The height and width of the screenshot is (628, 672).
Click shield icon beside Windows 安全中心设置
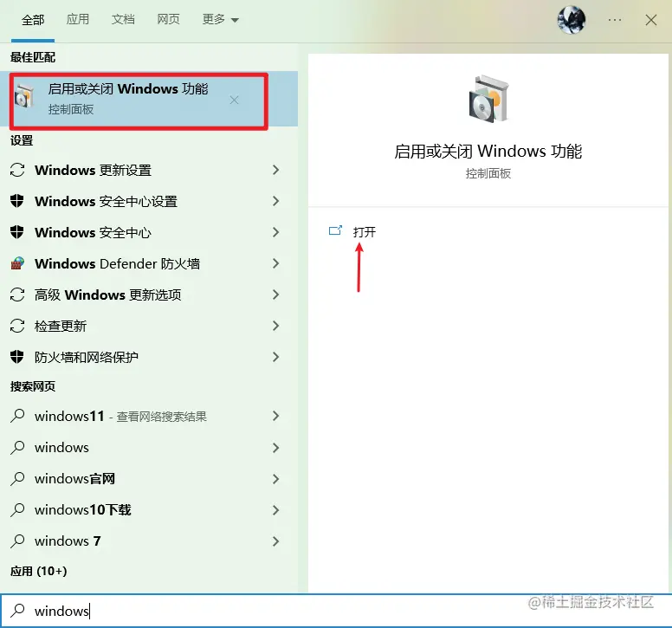point(17,200)
